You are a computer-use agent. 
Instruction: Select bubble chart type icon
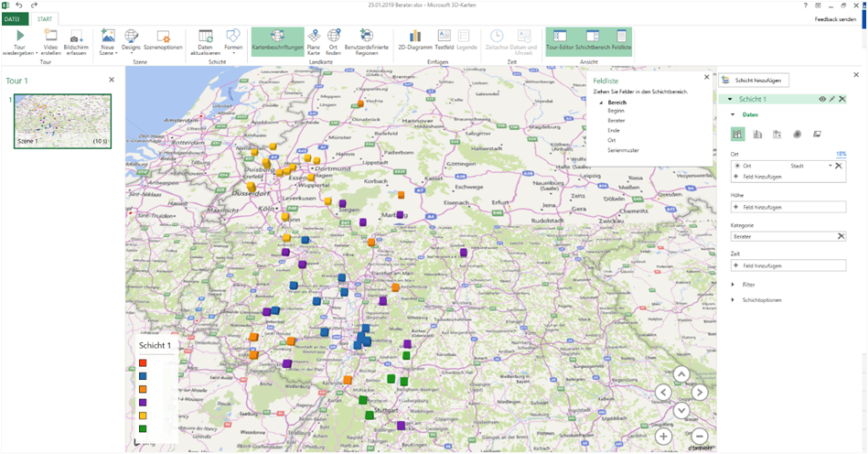(777, 134)
